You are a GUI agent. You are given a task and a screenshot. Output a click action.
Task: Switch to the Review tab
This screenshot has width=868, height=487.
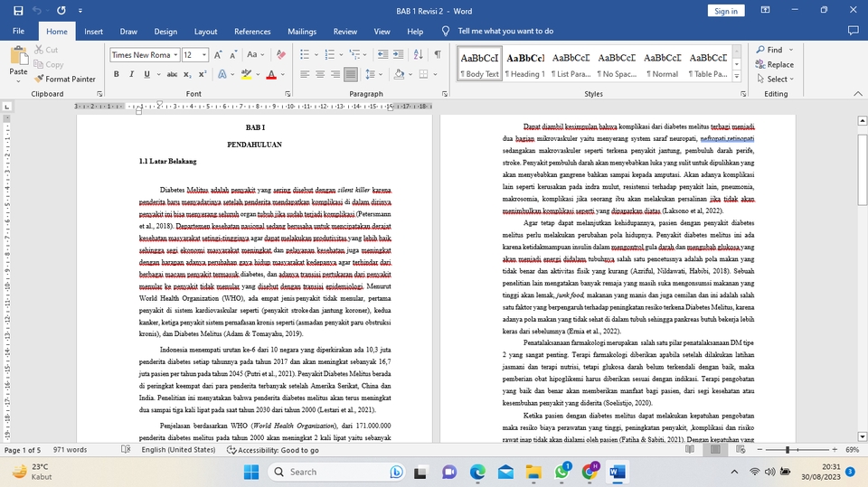point(344,32)
